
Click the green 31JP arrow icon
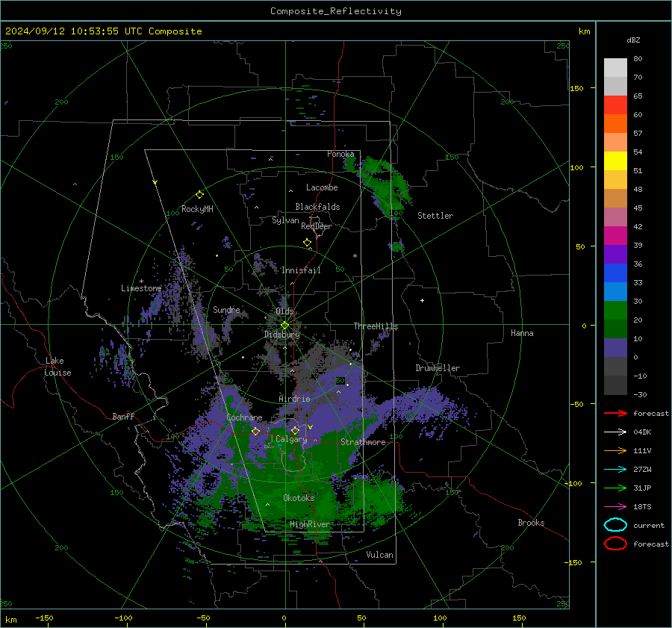(615, 488)
